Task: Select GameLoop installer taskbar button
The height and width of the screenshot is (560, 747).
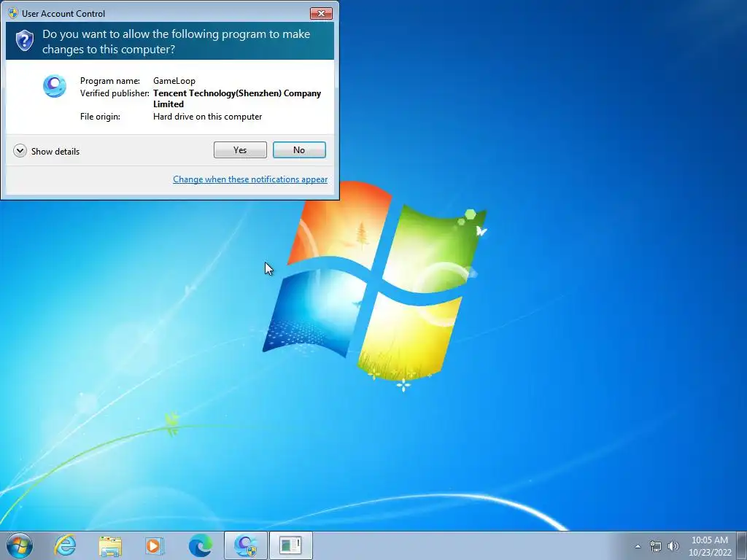Action: [246, 545]
